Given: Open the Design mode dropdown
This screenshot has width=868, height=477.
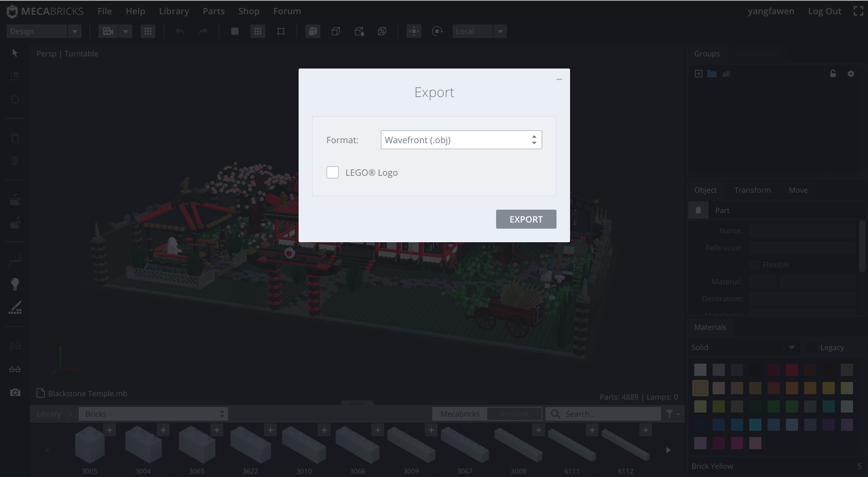Looking at the screenshot, I should point(44,31).
